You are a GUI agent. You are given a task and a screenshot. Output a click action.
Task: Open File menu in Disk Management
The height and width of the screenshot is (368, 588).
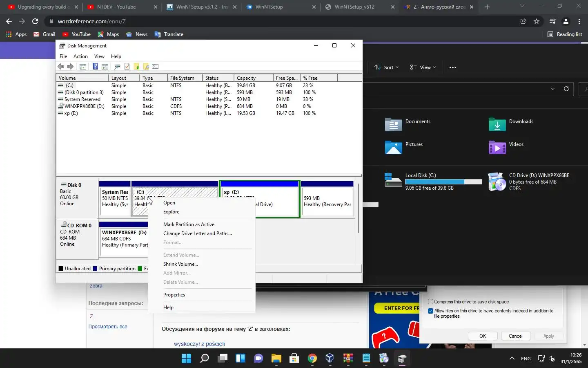tap(63, 56)
